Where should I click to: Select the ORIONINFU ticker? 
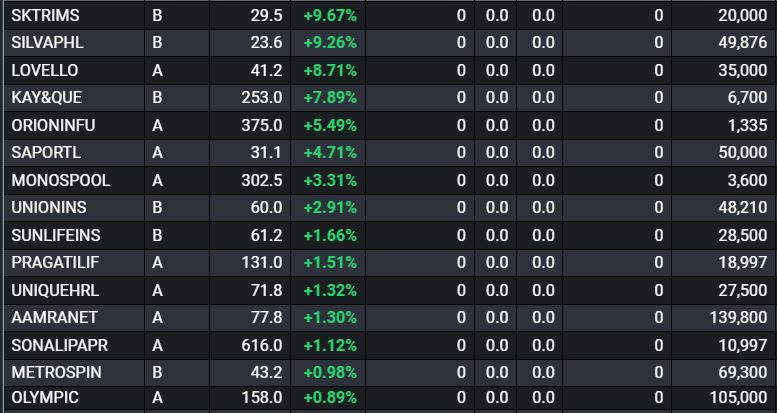pyautogui.click(x=54, y=126)
